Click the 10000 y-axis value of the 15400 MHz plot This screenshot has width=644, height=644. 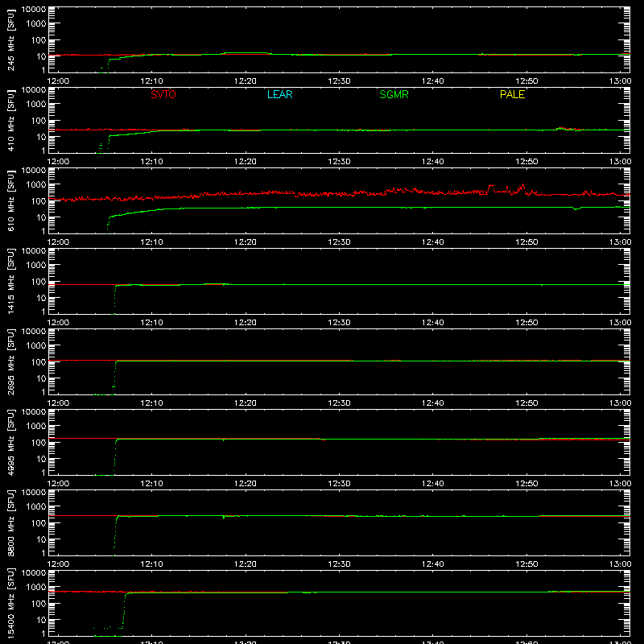point(34,573)
